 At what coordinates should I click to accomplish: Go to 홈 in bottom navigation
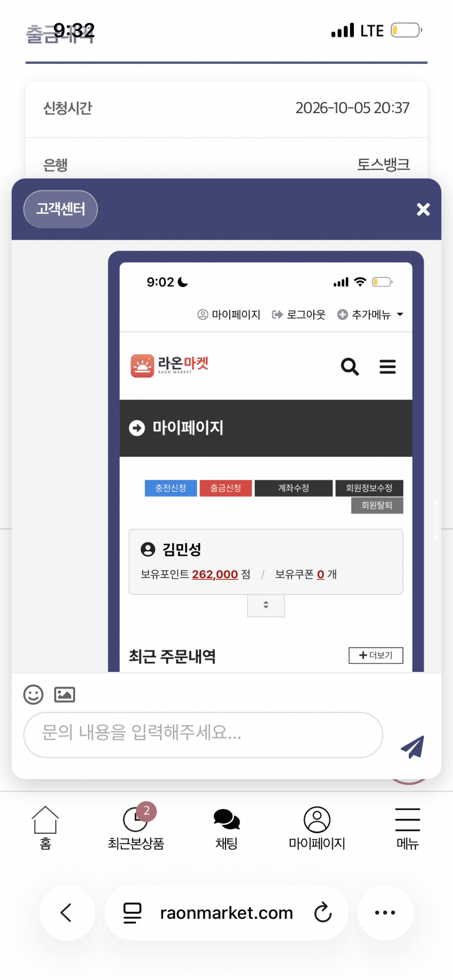point(45,828)
